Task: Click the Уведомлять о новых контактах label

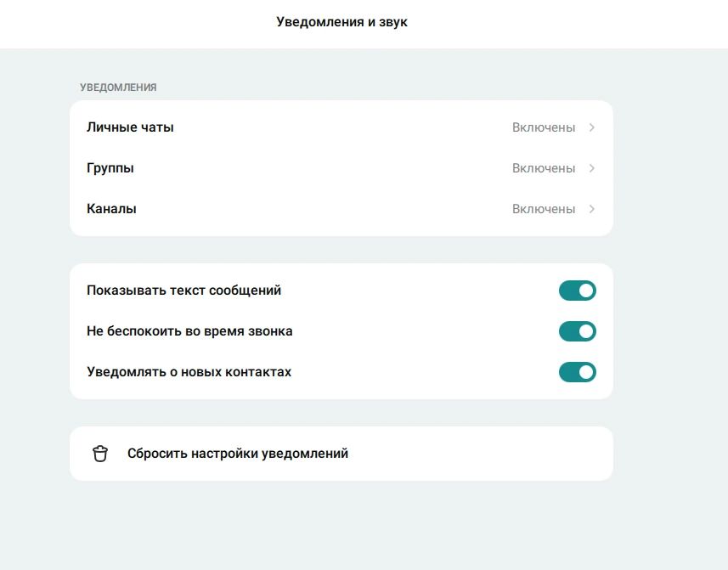Action: pyautogui.click(x=189, y=372)
